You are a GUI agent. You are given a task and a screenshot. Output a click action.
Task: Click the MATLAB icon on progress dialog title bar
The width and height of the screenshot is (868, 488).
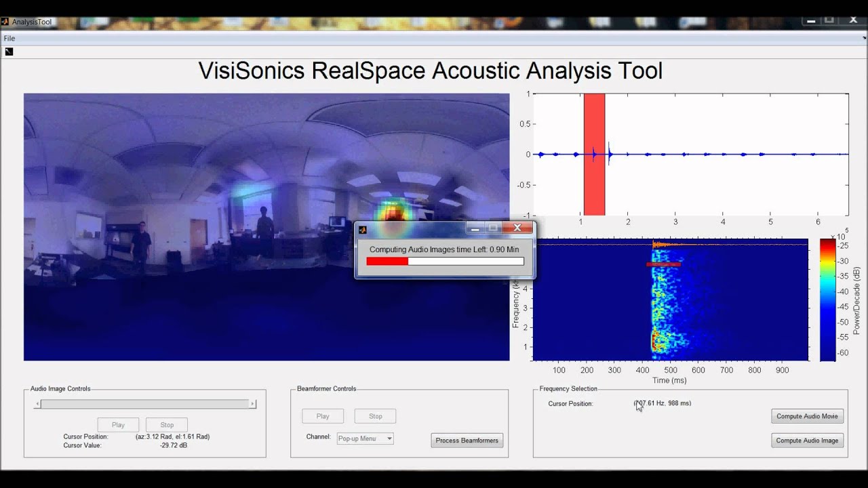[x=363, y=229]
